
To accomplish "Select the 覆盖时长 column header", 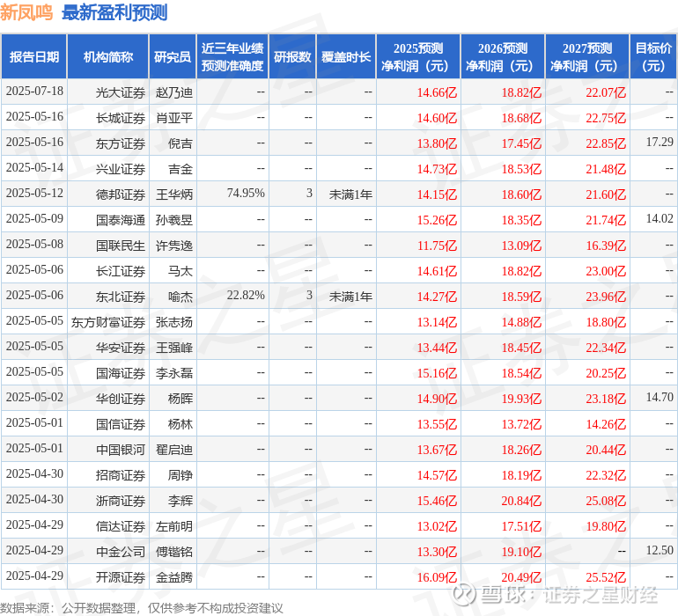I will coord(346,56).
